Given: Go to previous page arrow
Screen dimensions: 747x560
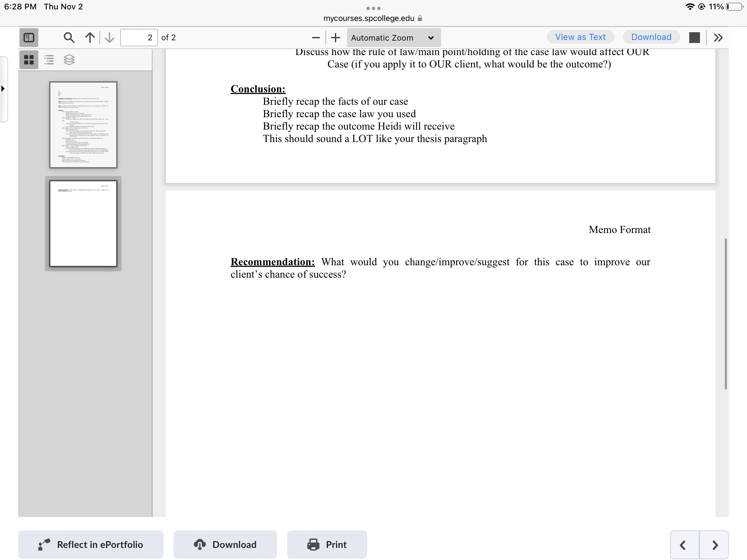Looking at the screenshot, I should [x=90, y=38].
